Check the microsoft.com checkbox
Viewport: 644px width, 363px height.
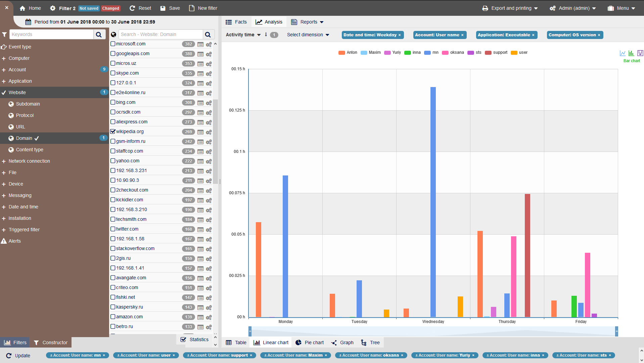pyautogui.click(x=113, y=44)
